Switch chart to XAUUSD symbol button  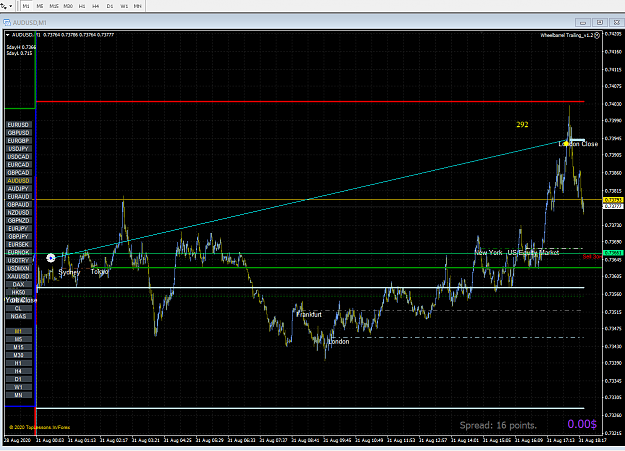pos(18,276)
